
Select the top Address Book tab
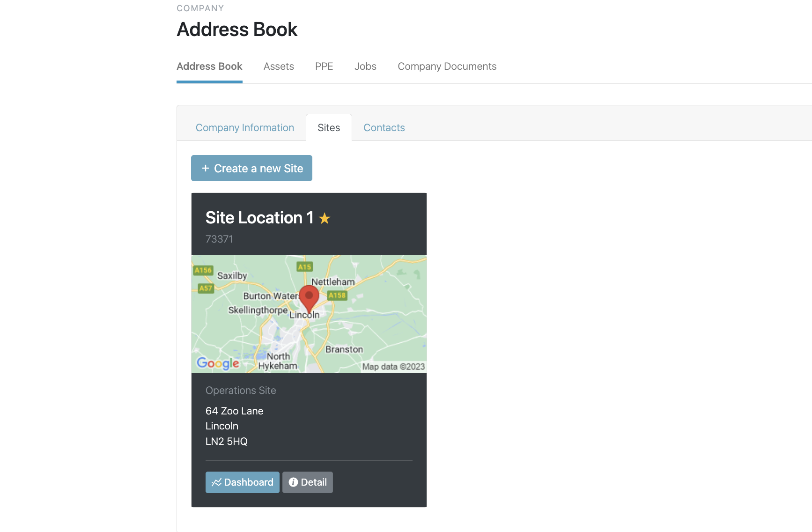tap(209, 66)
